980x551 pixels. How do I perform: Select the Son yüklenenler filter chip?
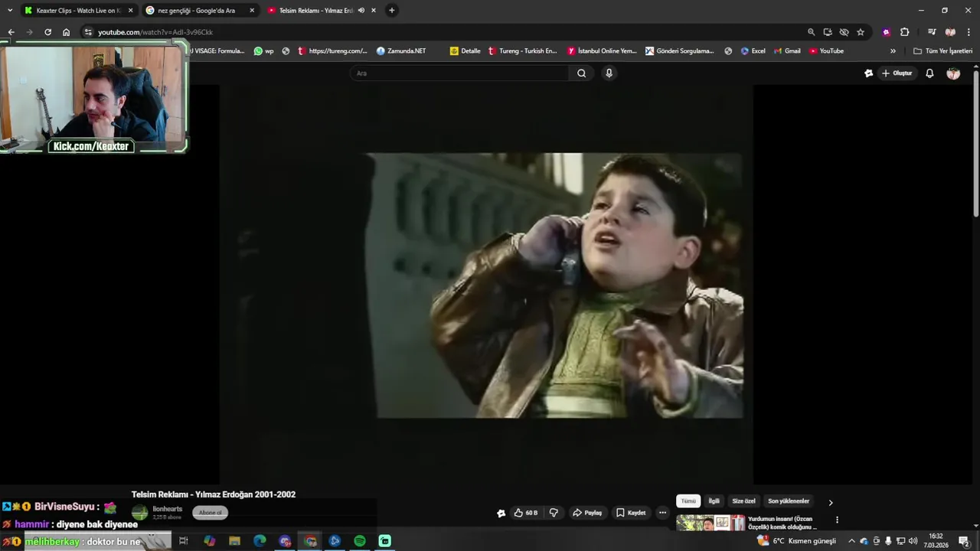pyautogui.click(x=789, y=501)
